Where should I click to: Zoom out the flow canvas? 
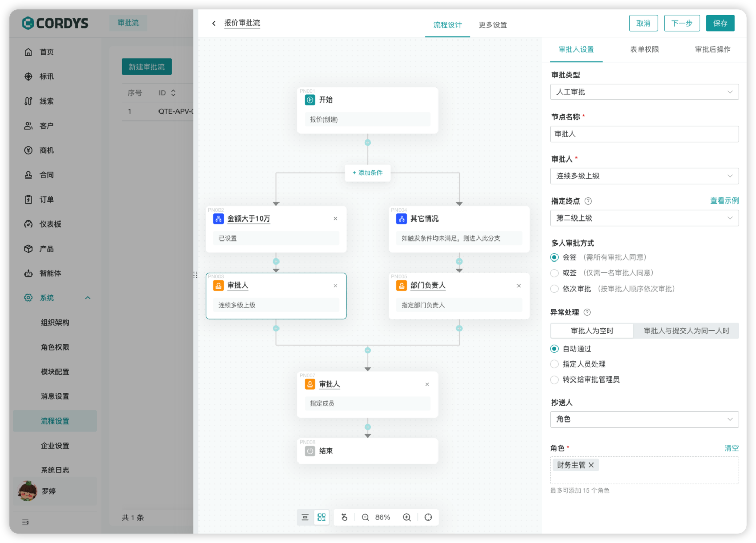pos(365,517)
